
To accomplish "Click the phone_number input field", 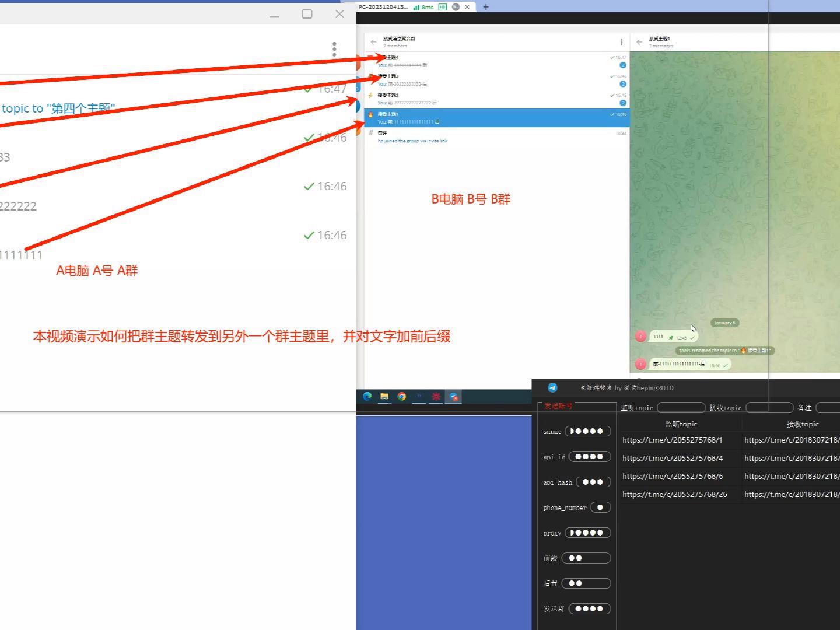I will [x=600, y=508].
